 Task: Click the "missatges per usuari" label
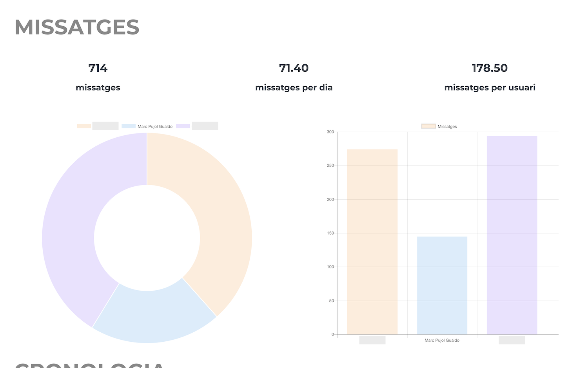[490, 87]
